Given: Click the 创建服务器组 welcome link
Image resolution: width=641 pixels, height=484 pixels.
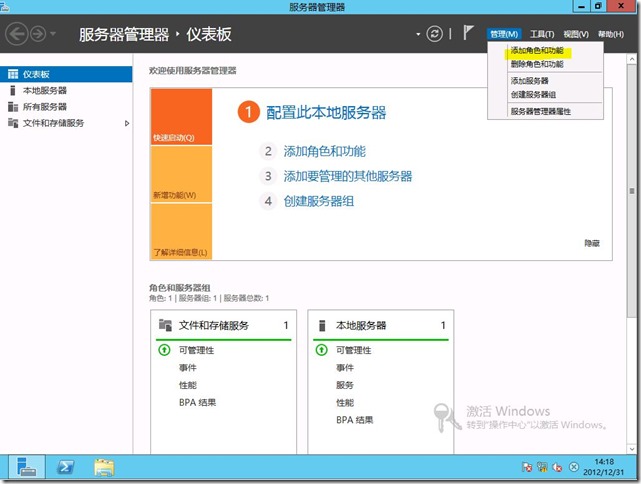Looking at the screenshot, I should click(319, 201).
